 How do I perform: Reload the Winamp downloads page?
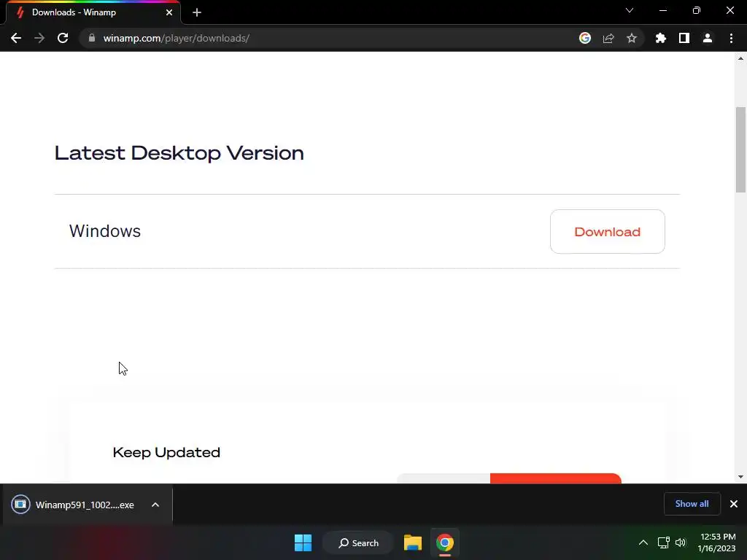(x=63, y=38)
